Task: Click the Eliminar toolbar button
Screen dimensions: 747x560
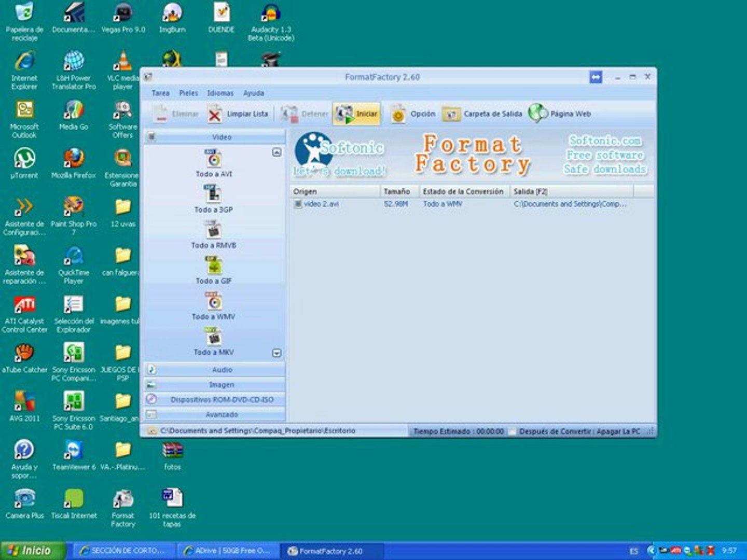Action: click(x=176, y=114)
